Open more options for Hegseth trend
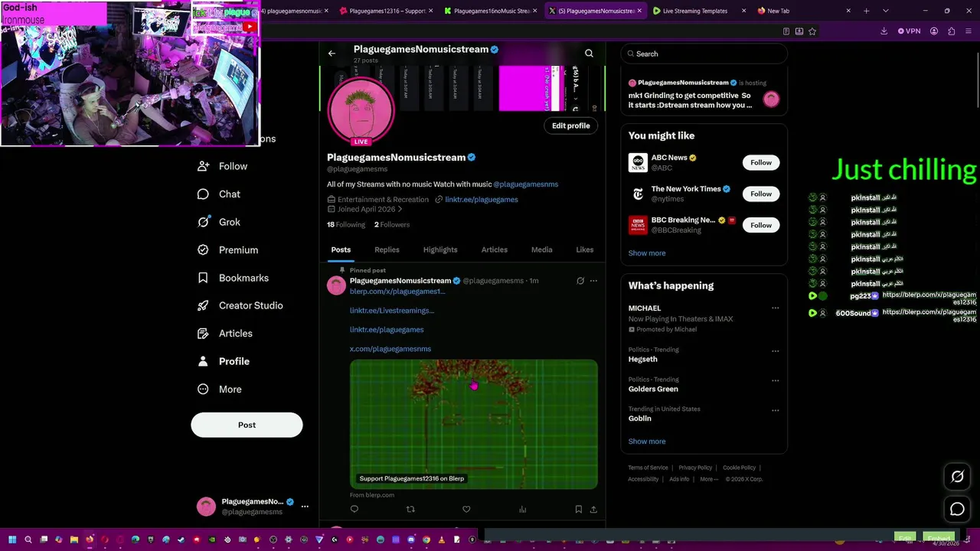The height and width of the screenshot is (551, 980). tap(775, 351)
